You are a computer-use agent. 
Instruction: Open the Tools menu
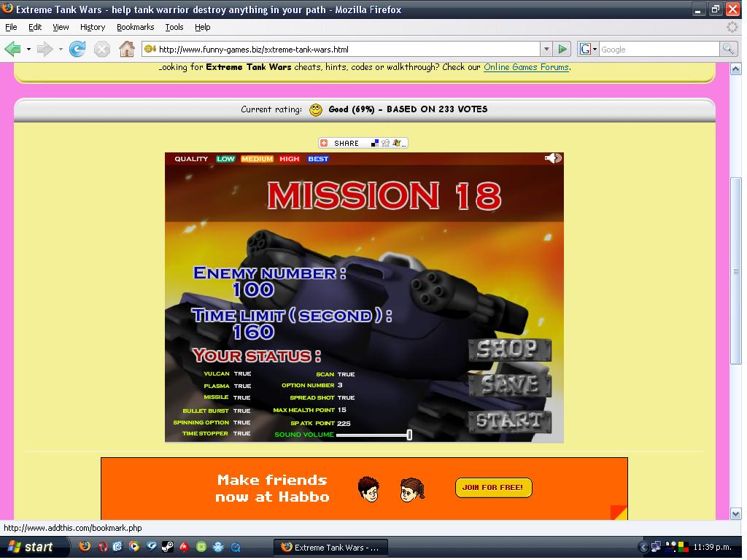174,27
